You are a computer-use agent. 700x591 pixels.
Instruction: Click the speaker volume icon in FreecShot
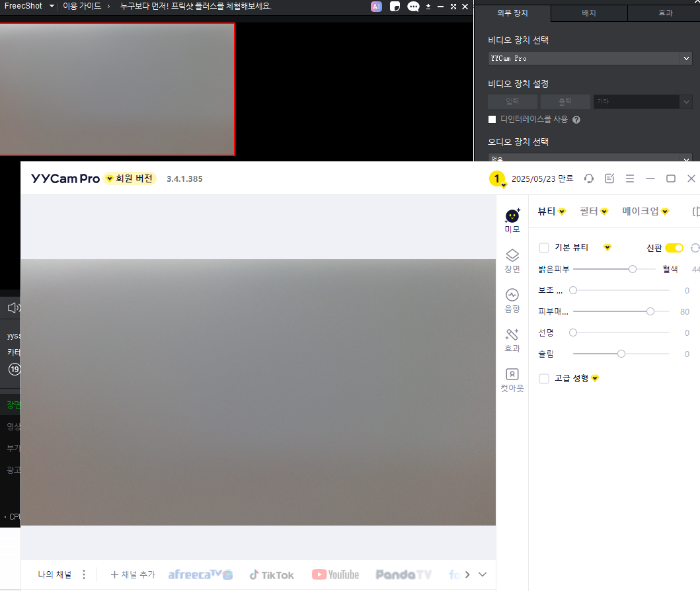click(x=14, y=307)
